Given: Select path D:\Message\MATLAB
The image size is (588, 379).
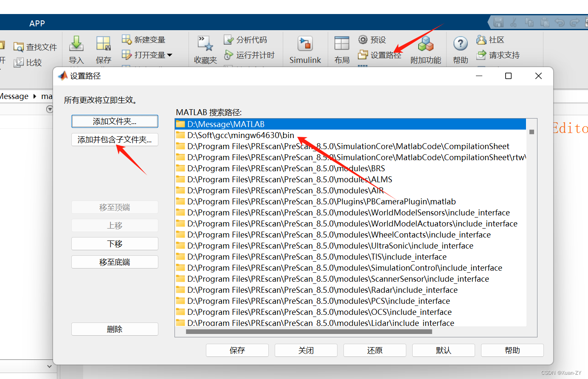Looking at the screenshot, I should (351, 124).
